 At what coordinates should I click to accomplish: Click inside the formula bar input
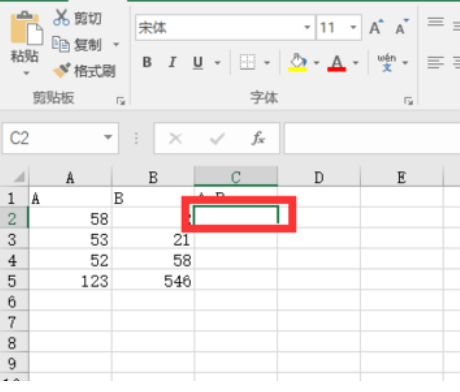coord(372,138)
